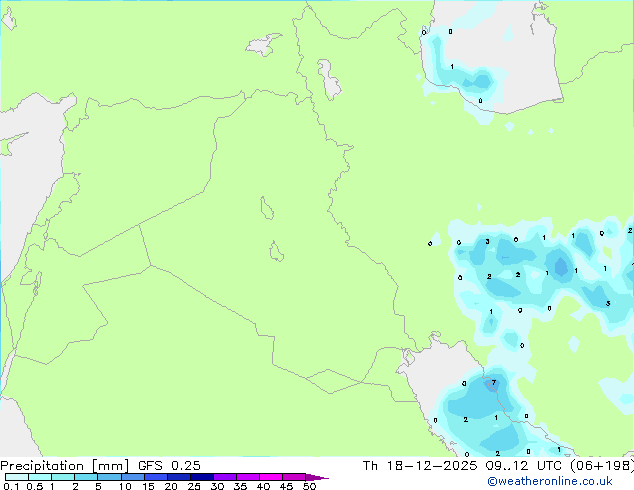
Task: Click the legend swatch between 0.1 and 0.5
Action: (17, 477)
